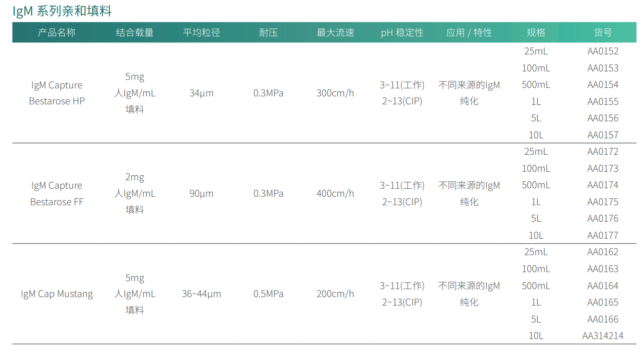Select catalog number AA0174

coord(603,185)
